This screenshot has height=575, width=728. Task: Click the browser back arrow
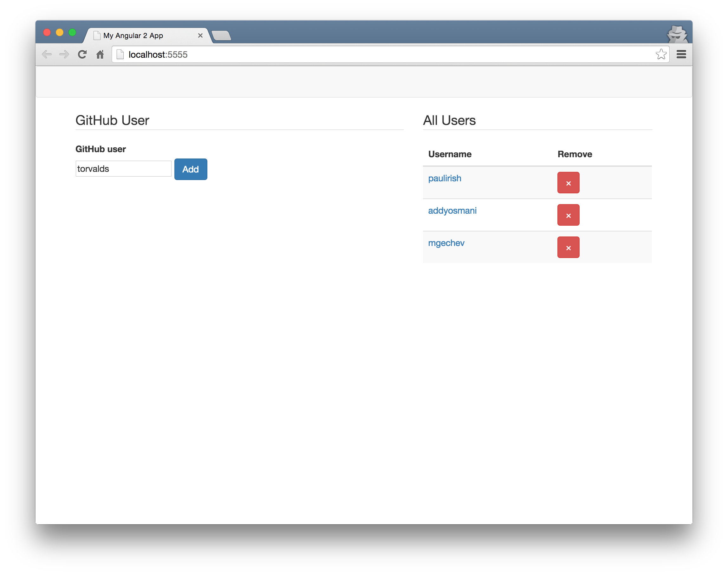(x=47, y=54)
